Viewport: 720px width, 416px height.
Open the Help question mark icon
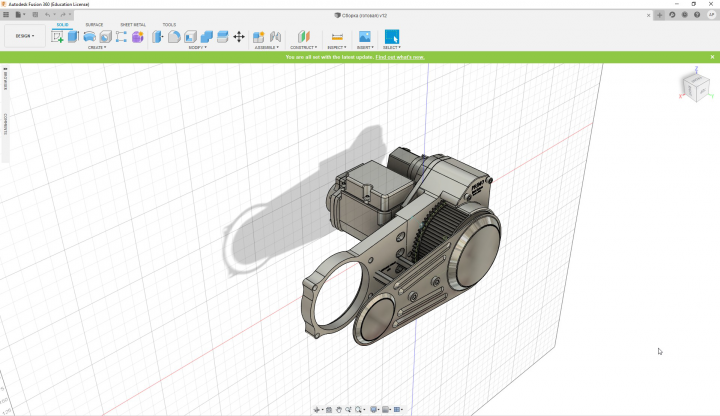pyautogui.click(x=697, y=15)
